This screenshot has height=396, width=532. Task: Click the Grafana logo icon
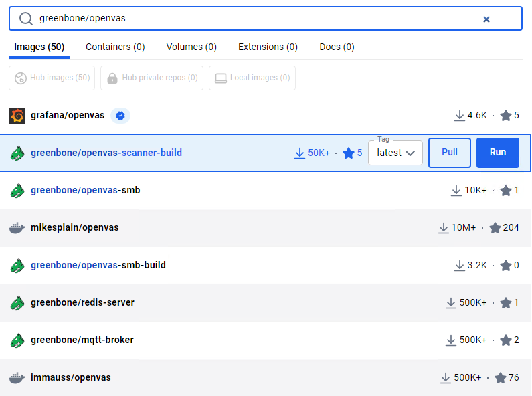coord(17,116)
